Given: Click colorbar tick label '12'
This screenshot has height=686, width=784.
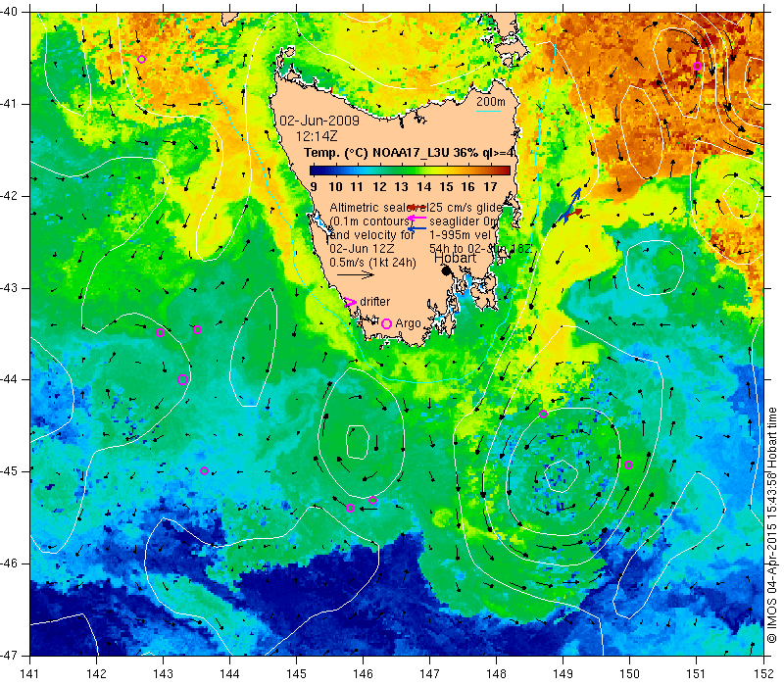Looking at the screenshot, I should coord(379,187).
